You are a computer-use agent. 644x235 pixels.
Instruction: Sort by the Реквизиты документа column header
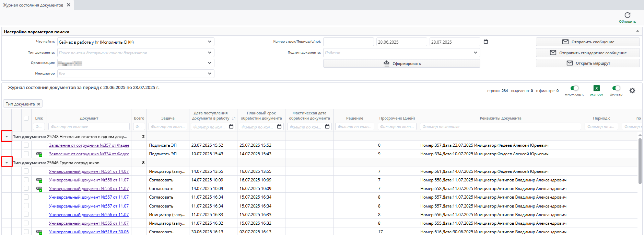[500, 118]
